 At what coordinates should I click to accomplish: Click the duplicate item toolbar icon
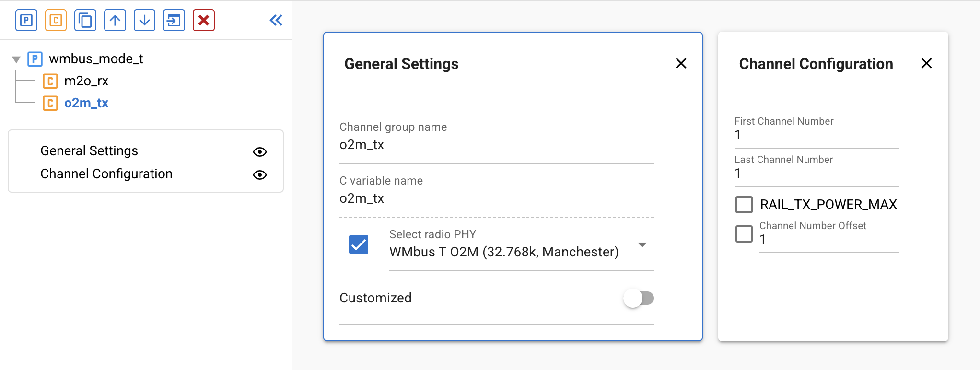(x=85, y=21)
